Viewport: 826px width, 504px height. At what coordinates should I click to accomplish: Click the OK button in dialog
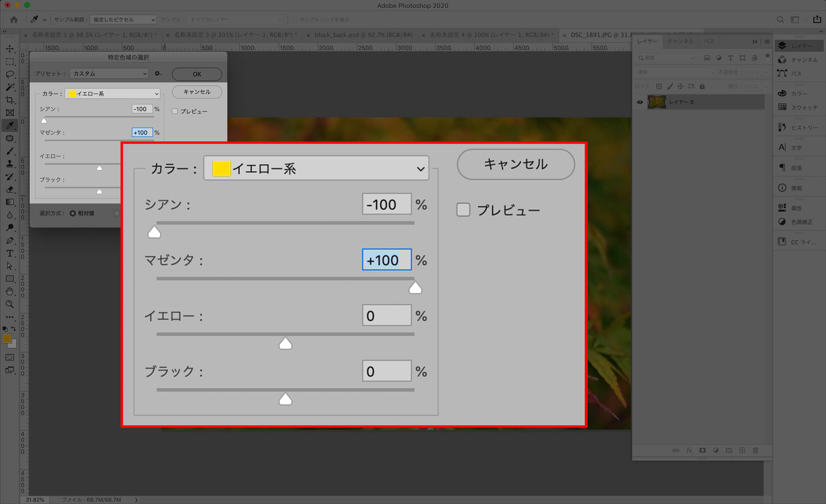tap(197, 74)
